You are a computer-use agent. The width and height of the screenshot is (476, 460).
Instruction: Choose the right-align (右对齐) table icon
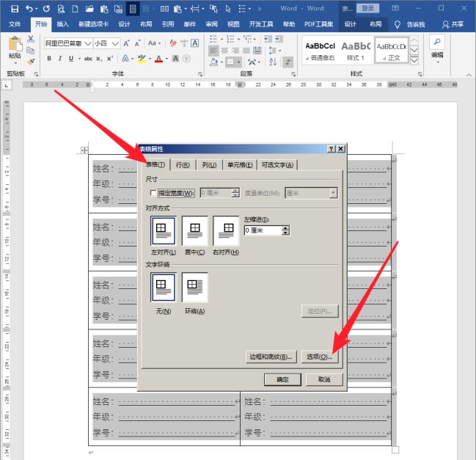[x=226, y=230]
